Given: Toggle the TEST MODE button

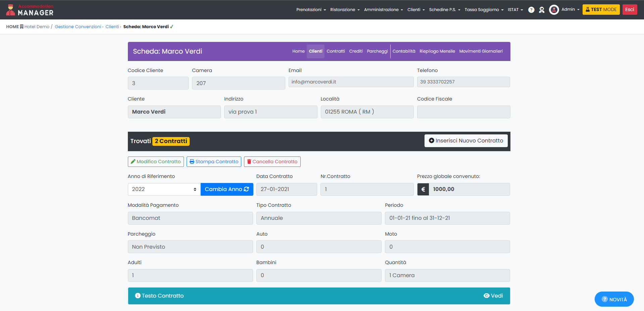Looking at the screenshot, I should 601,10.
